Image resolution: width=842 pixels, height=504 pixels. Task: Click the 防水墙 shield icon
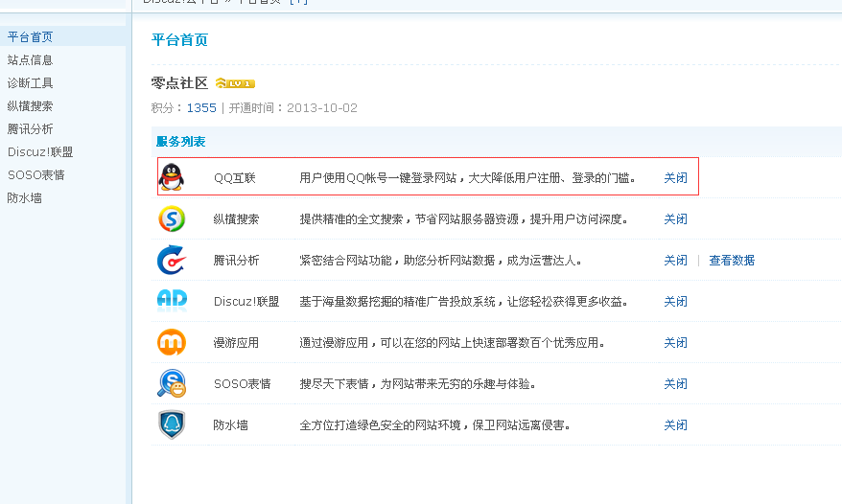(x=172, y=424)
